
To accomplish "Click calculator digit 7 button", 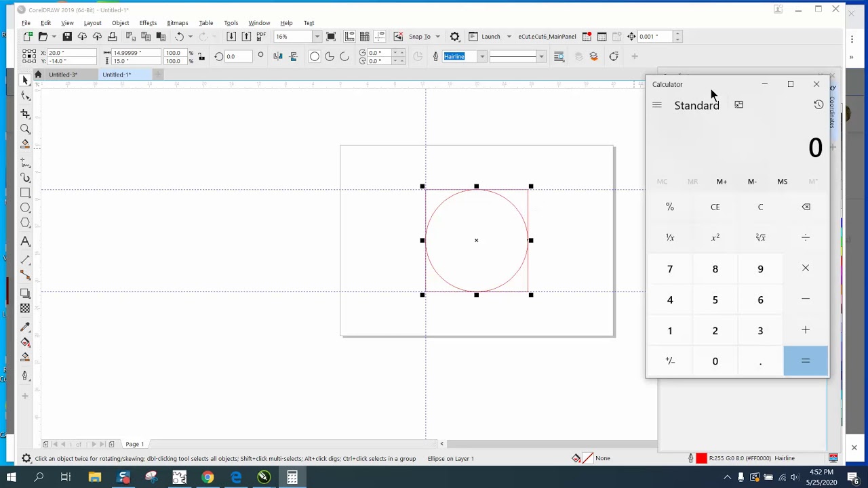I will 669,269.
